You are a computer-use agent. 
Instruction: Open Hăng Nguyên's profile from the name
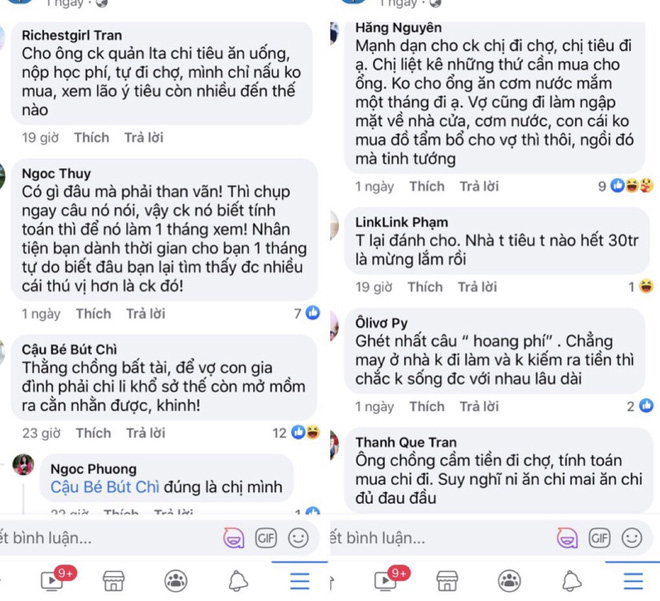pyautogui.click(x=398, y=27)
